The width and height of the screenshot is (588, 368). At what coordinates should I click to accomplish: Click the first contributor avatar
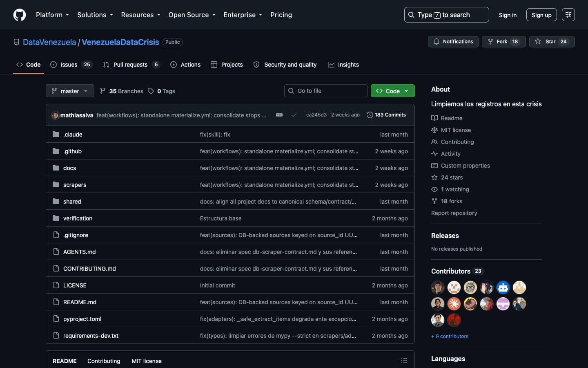[x=438, y=287]
